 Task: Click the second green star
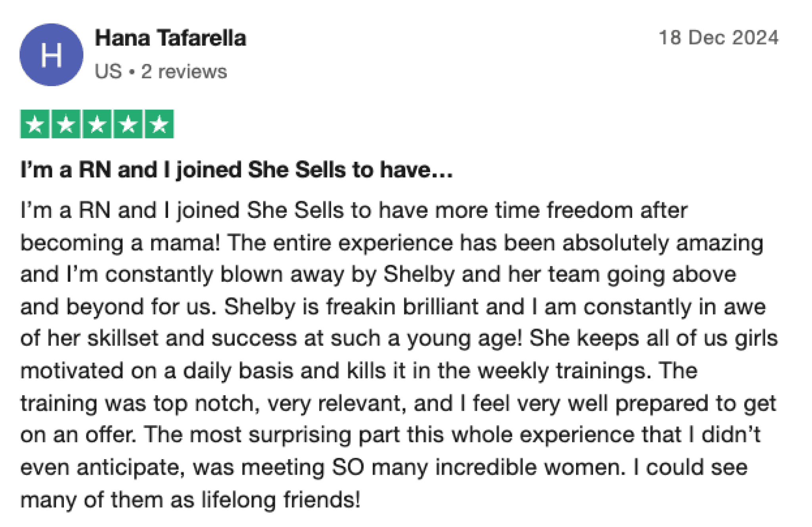[66, 124]
